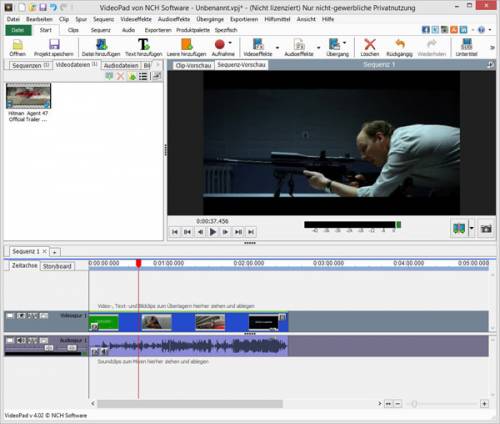Expand the Videoeffekte dropdown arrow
500x424 pixels.
click(277, 48)
